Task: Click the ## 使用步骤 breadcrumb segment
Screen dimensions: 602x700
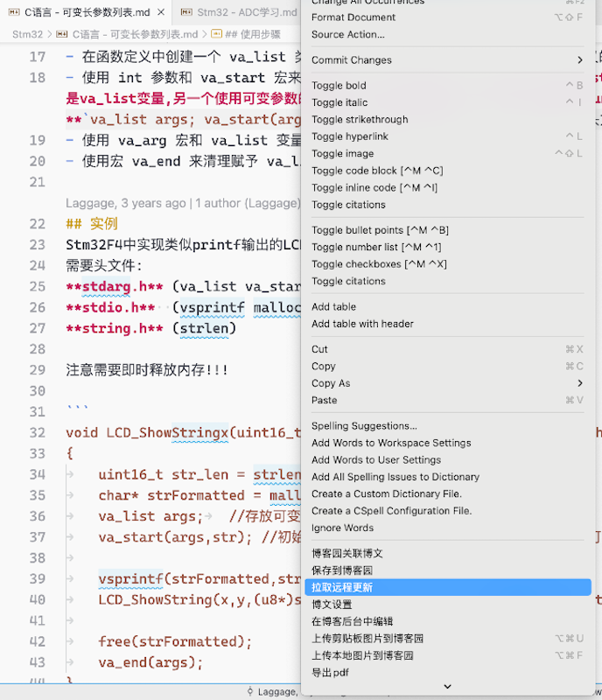Action: tap(253, 34)
